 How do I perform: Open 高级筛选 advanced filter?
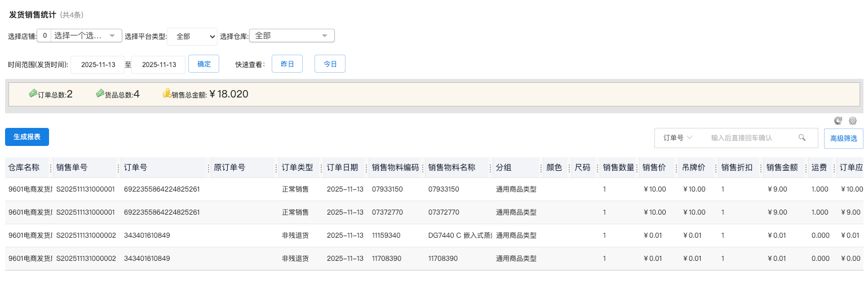tap(843, 139)
